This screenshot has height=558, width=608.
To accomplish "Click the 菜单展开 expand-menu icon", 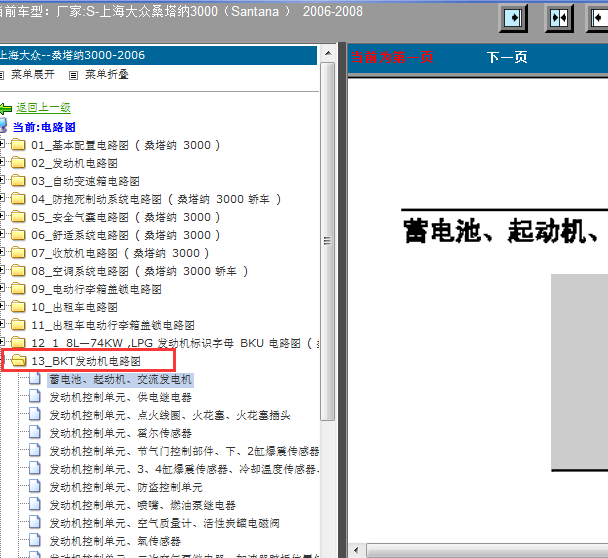I will pos(3,75).
